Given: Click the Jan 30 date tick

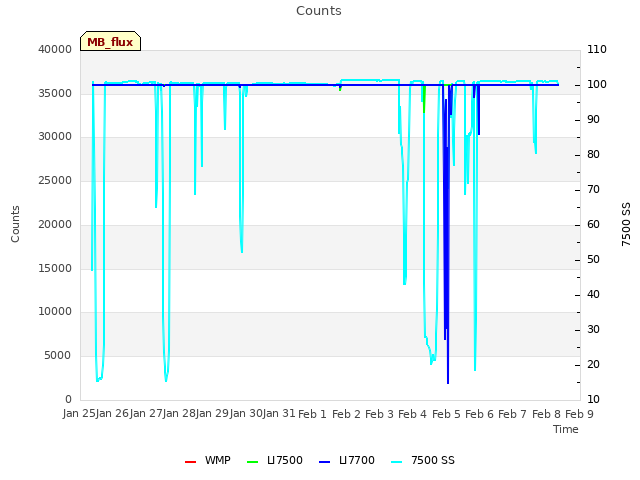Looking at the screenshot, I should click(x=246, y=413).
